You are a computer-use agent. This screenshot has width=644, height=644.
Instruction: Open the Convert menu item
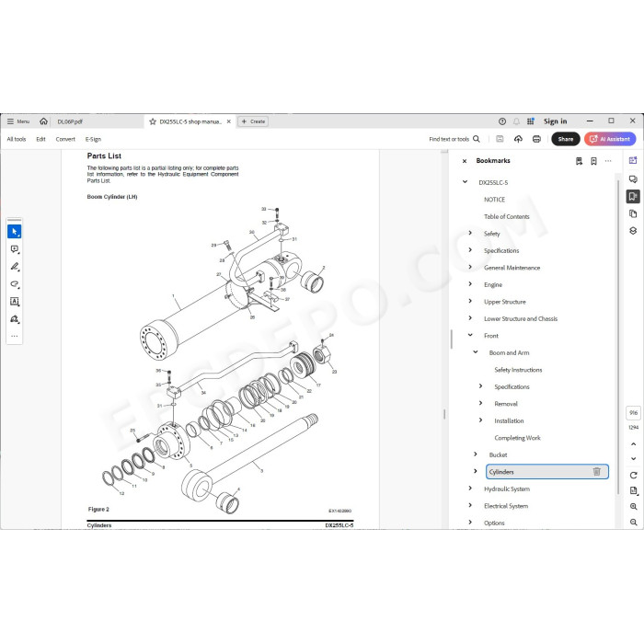pos(65,139)
